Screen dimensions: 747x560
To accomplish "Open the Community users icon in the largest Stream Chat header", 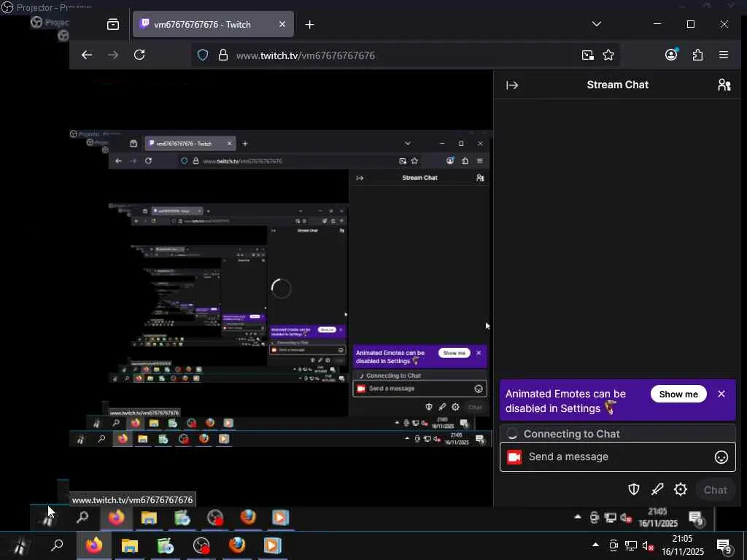I will tap(724, 85).
